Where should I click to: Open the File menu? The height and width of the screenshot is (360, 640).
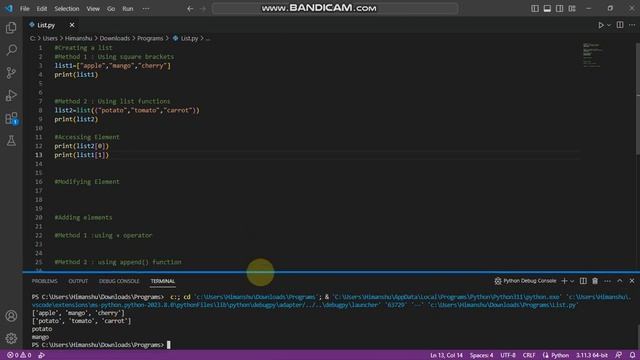24,9
